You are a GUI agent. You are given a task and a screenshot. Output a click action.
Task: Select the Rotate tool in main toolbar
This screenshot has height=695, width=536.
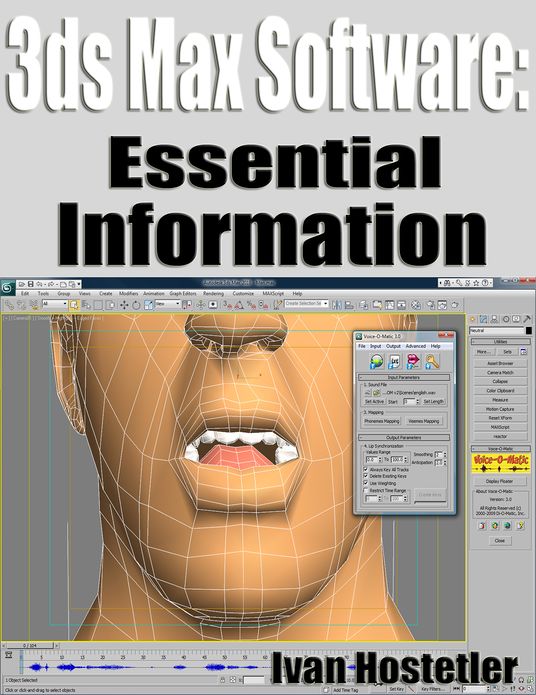pos(136,305)
